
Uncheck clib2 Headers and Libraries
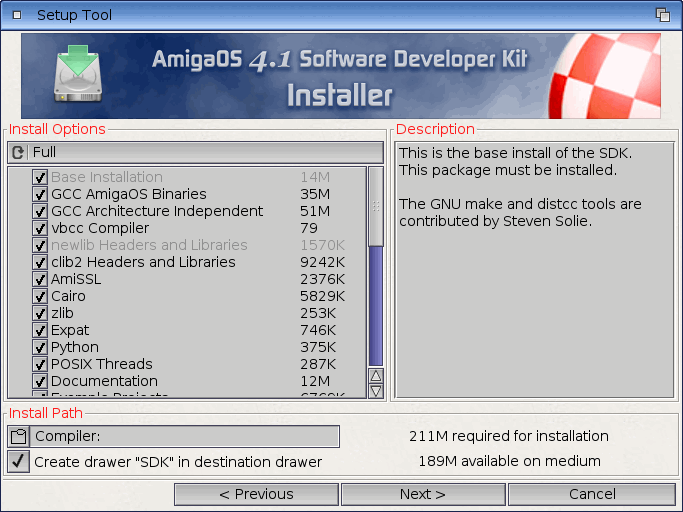pos(40,262)
